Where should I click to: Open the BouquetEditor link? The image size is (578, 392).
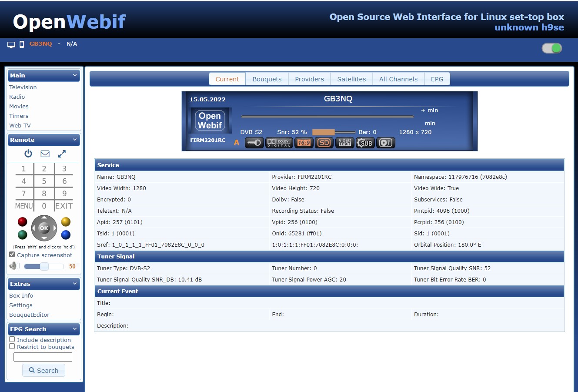30,315
